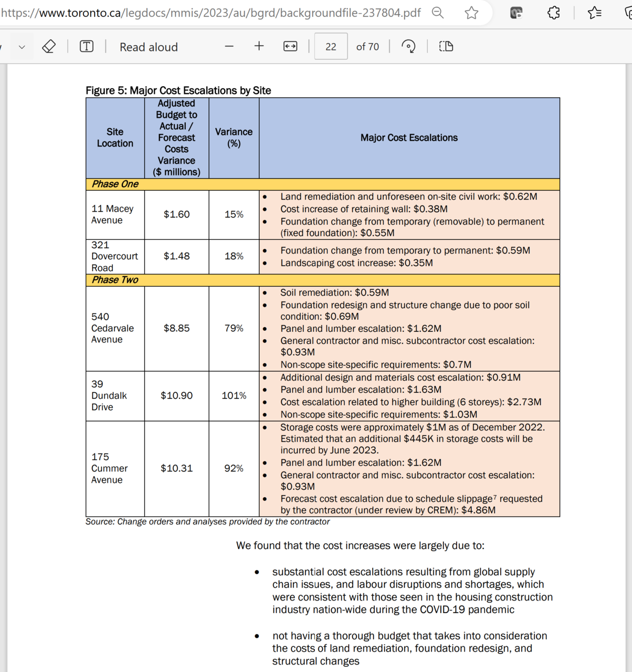Select the add text tool
The image size is (632, 672).
[87, 47]
